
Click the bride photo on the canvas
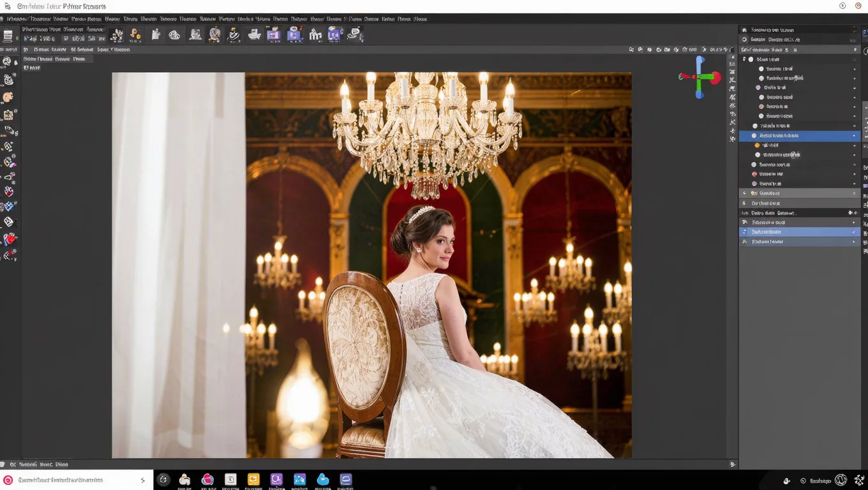pos(371,265)
